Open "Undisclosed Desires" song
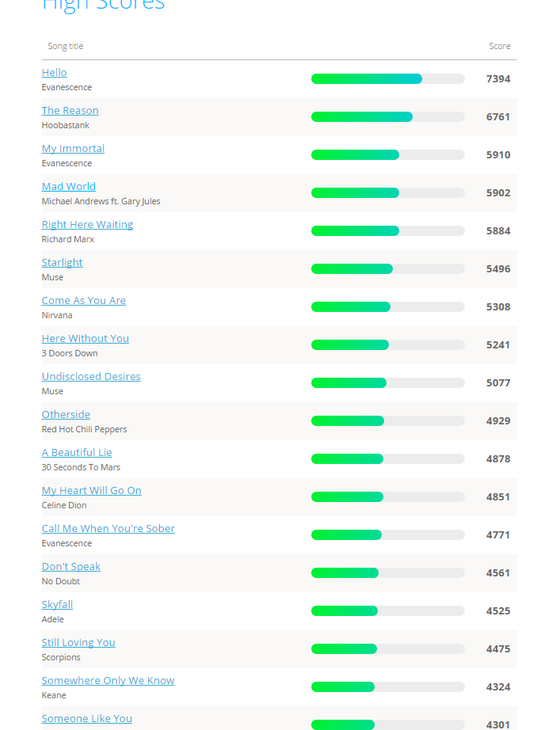Screen dimensions: 560x730 (x=91, y=377)
